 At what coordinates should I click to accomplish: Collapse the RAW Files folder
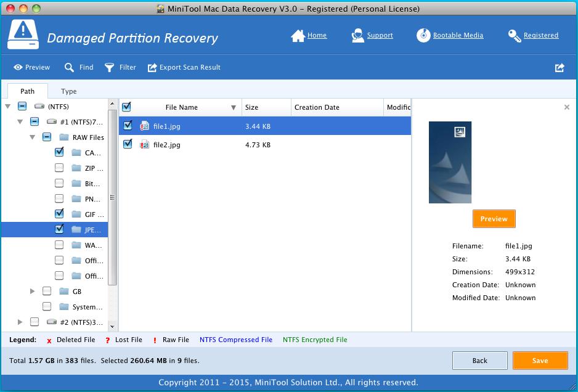[33, 137]
